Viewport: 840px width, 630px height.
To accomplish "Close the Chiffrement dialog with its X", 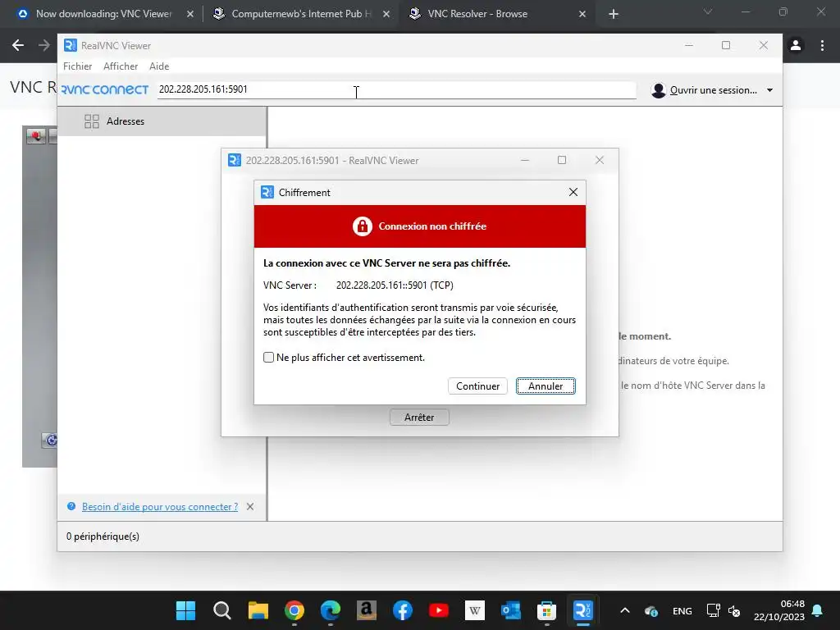I will [x=573, y=192].
